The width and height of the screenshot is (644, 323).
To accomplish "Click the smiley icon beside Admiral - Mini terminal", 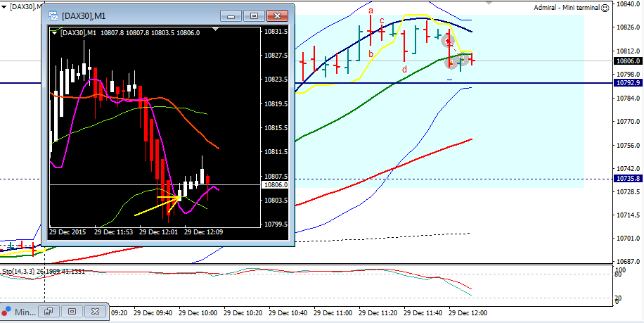I will pyautogui.click(x=605, y=8).
